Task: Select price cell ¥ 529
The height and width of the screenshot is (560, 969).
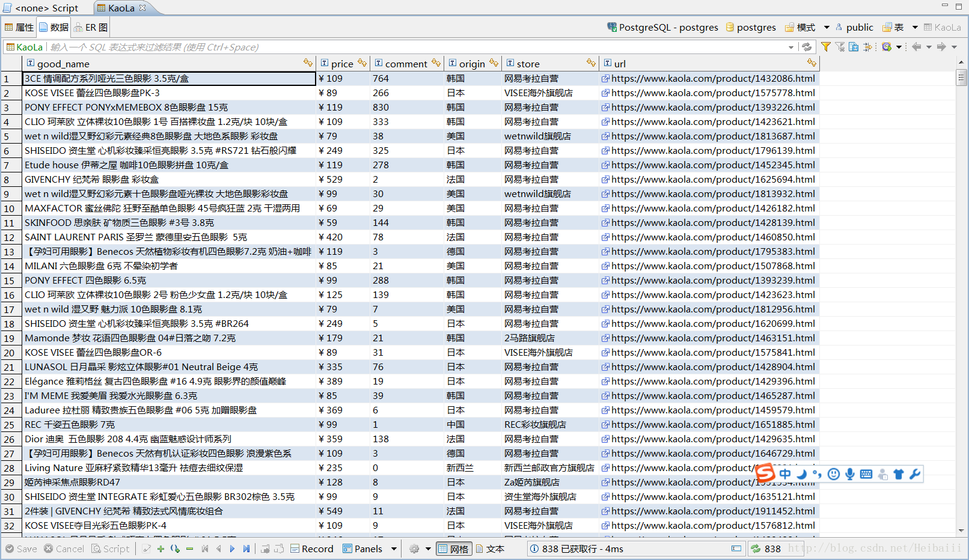Action: click(343, 179)
